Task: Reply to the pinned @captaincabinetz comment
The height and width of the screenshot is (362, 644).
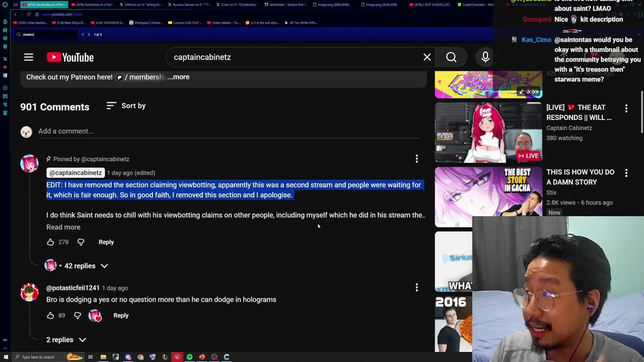Action: [106, 242]
